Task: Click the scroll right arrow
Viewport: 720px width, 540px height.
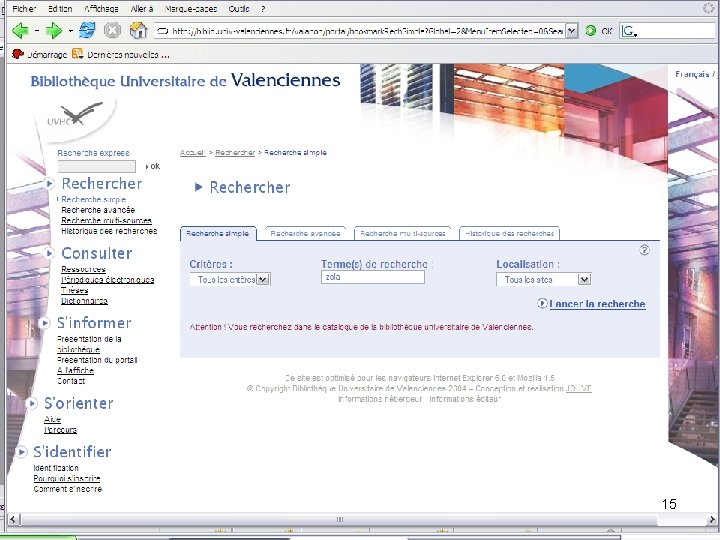Action: [713, 519]
